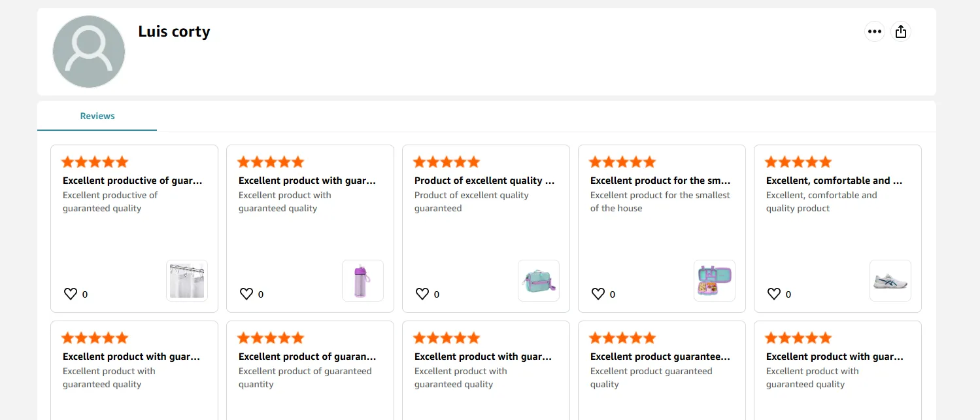Open review "Excellent product for the sm..."
The image size is (980, 420).
(x=660, y=181)
